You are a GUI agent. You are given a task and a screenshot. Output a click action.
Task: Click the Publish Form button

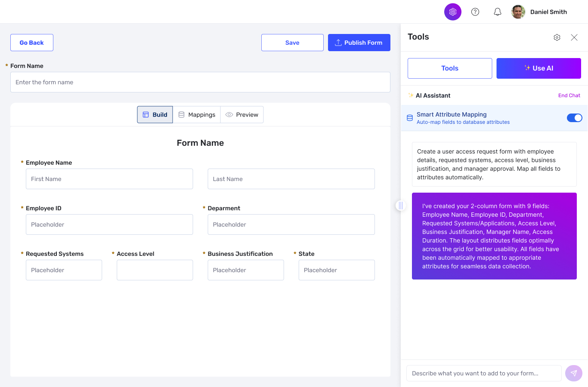point(359,43)
